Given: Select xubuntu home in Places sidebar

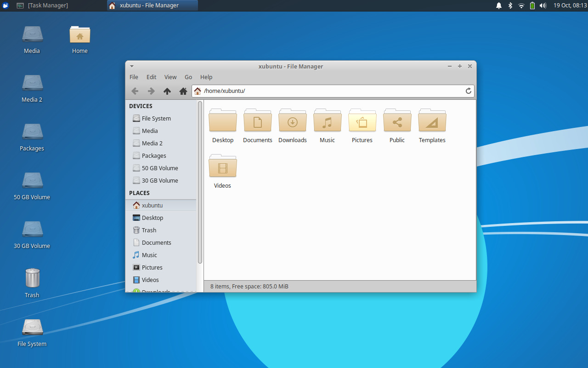Looking at the screenshot, I should point(161,205).
